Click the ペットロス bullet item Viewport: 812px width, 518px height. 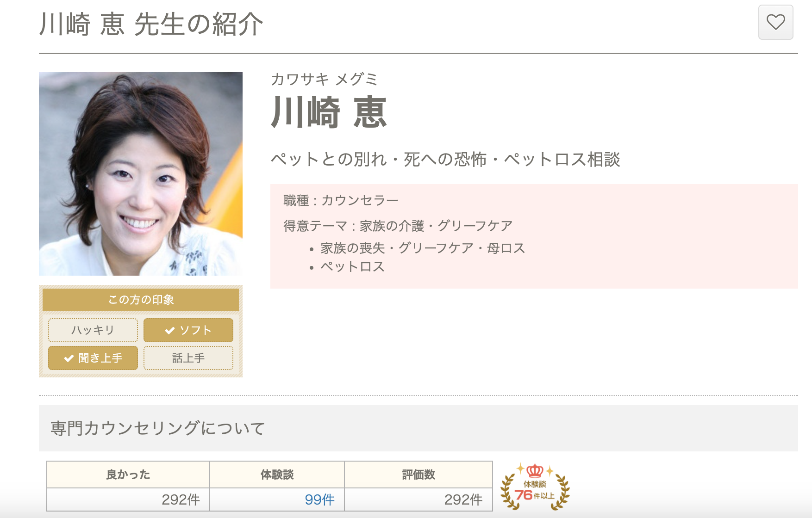[x=352, y=266]
